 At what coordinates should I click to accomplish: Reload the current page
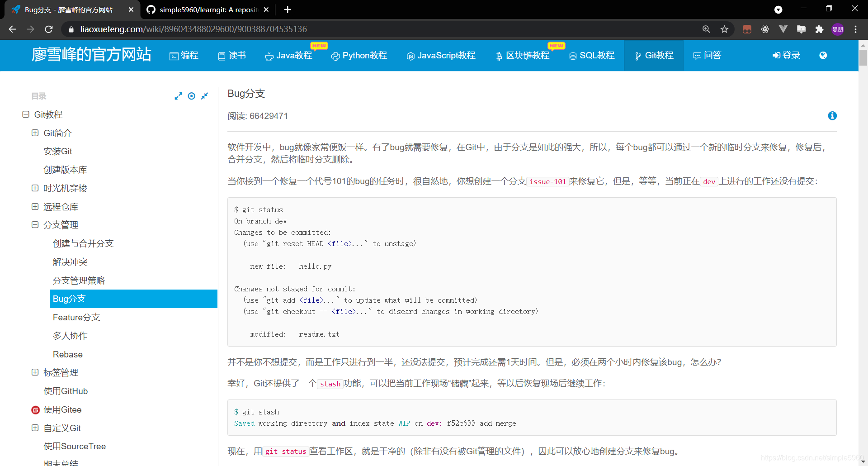[x=49, y=29]
